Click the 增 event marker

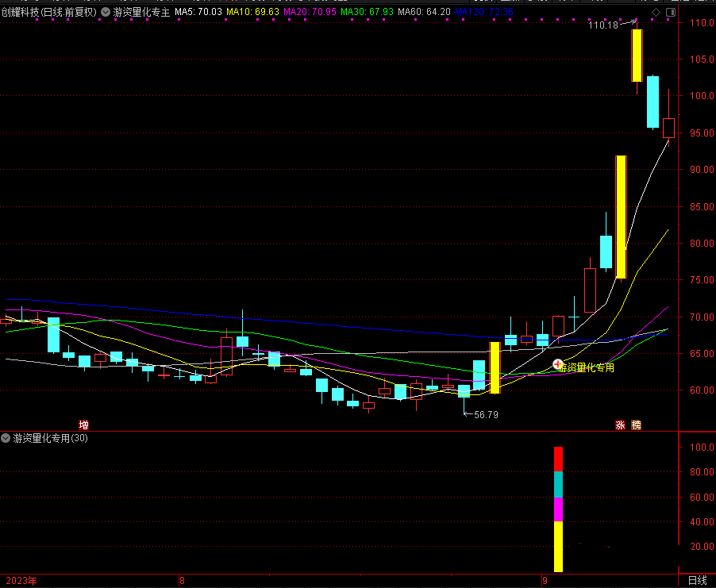83,425
